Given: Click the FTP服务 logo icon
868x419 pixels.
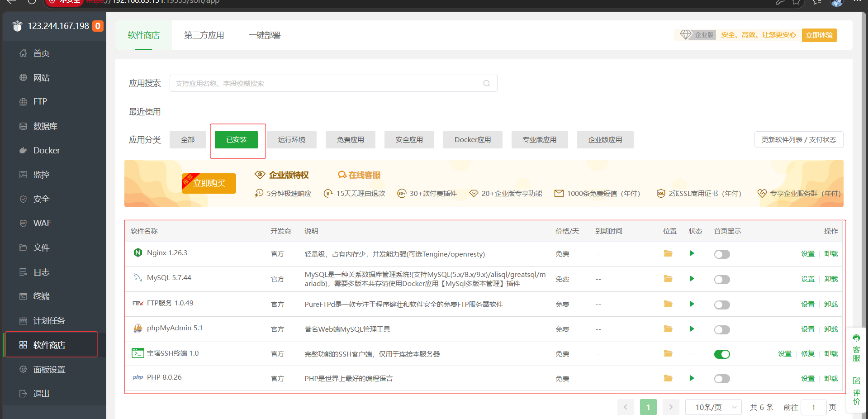Looking at the screenshot, I should coord(138,303).
